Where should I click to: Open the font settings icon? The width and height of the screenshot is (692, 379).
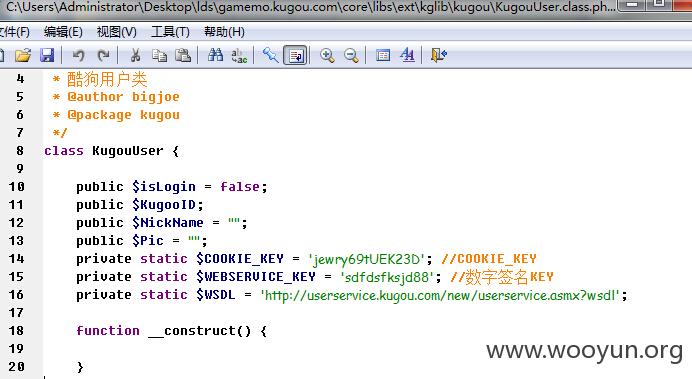[x=407, y=55]
